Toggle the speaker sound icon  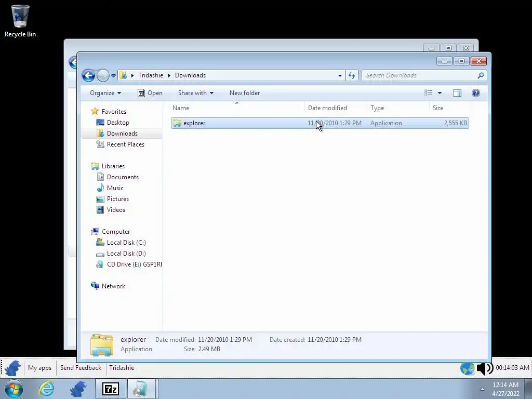click(485, 368)
